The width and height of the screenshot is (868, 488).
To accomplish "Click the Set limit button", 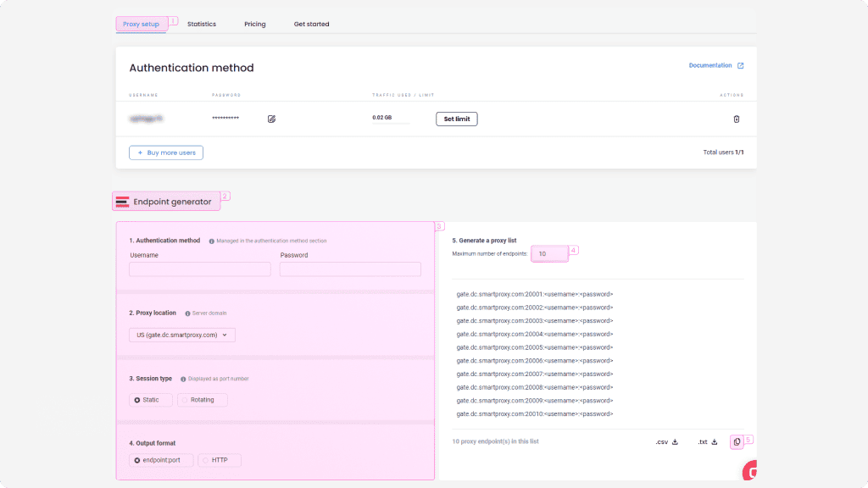I will 456,119.
